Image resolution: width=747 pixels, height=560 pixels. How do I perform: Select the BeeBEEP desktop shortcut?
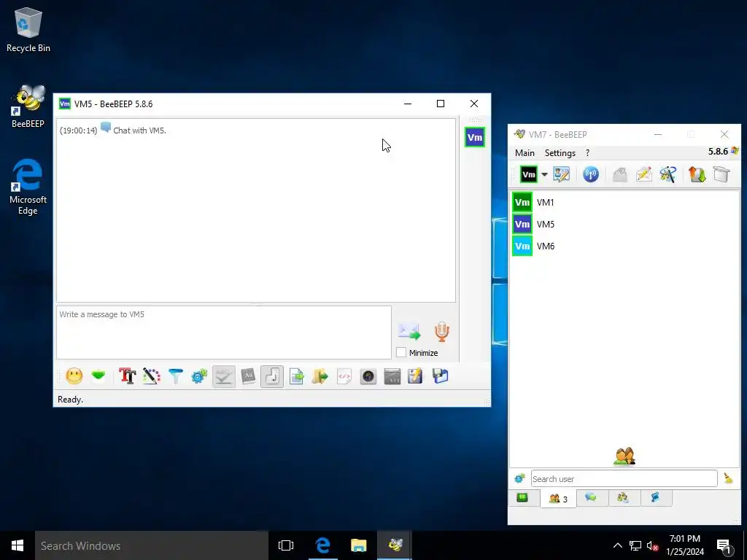[x=28, y=106]
